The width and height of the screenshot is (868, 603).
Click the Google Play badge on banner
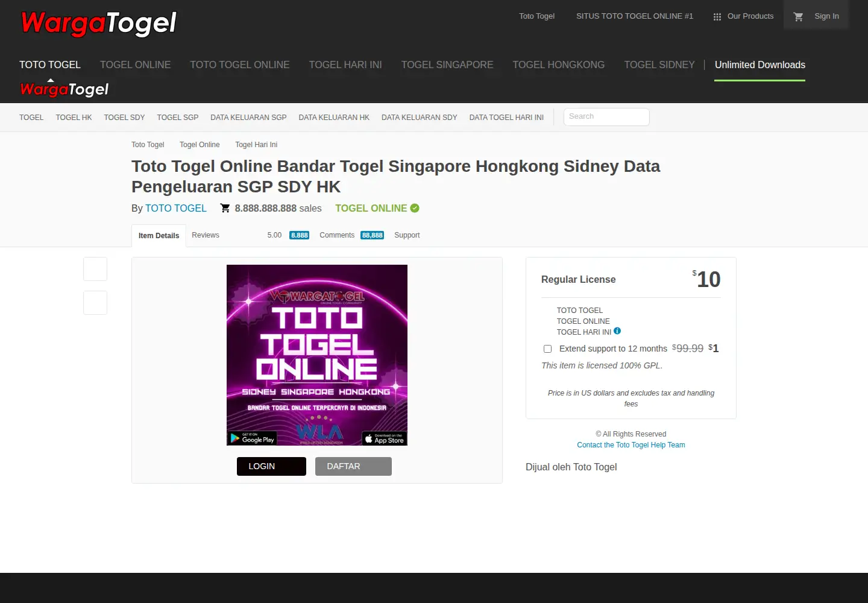[x=252, y=438]
